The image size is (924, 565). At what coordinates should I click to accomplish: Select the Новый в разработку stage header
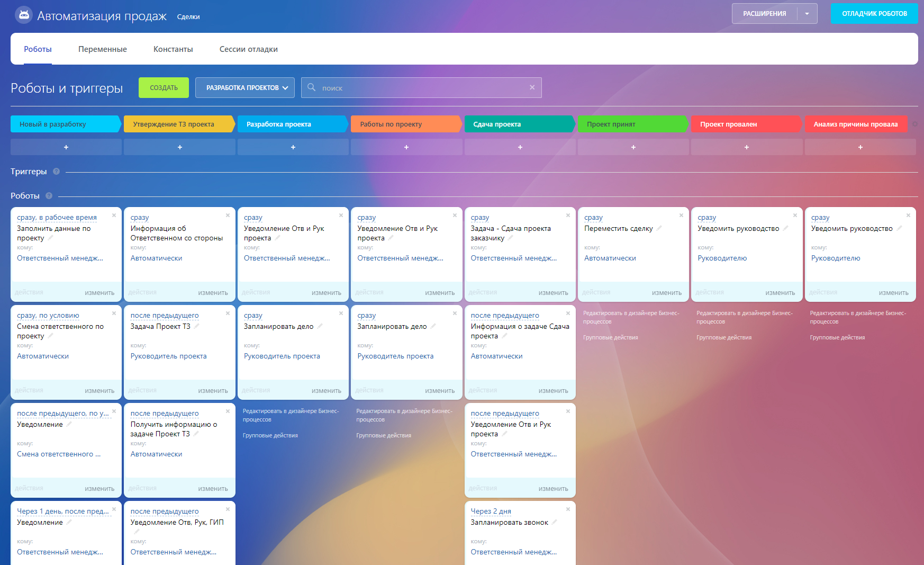[65, 124]
